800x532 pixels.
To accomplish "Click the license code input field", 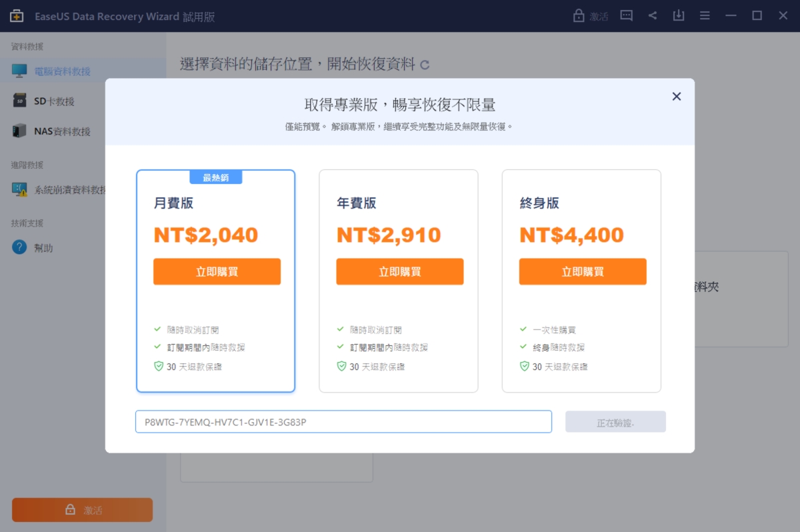I will click(343, 421).
